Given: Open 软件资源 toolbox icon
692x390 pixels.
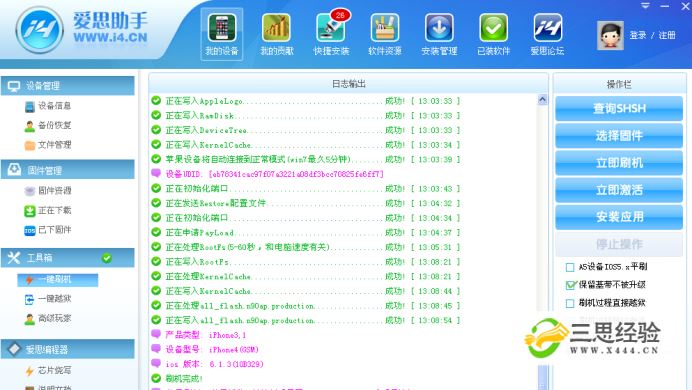Looking at the screenshot, I should point(385,34).
